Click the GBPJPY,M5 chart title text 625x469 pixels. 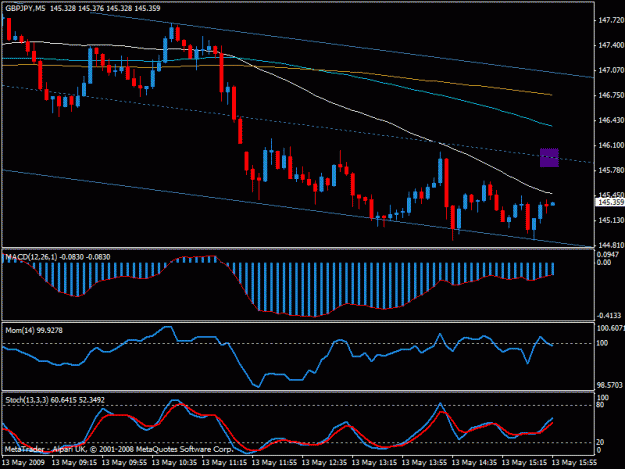25,8
